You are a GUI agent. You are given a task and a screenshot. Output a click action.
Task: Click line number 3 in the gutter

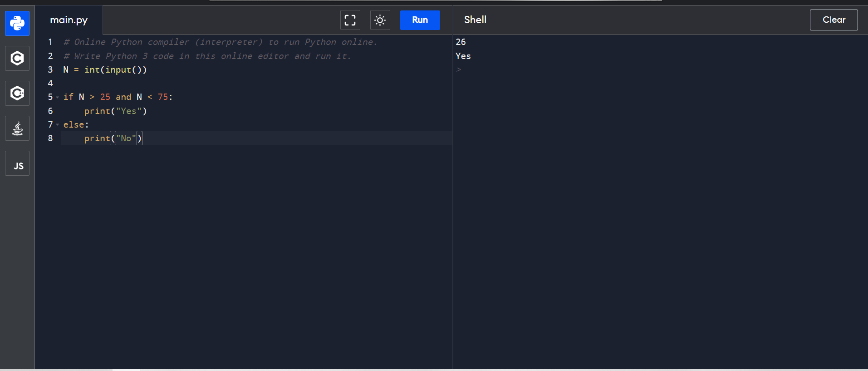click(50, 69)
